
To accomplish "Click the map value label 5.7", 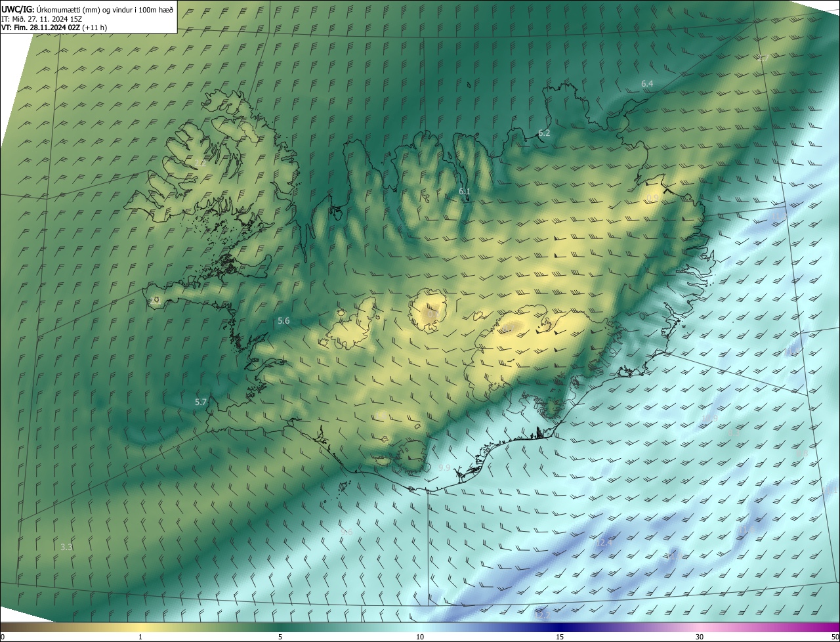I will click(201, 402).
